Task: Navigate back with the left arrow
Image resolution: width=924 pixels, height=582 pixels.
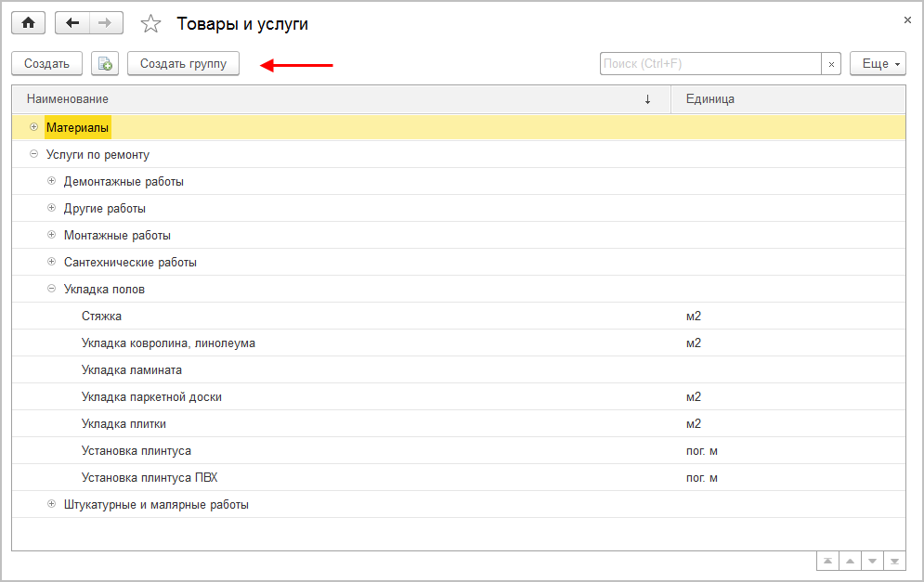Action: point(72,23)
